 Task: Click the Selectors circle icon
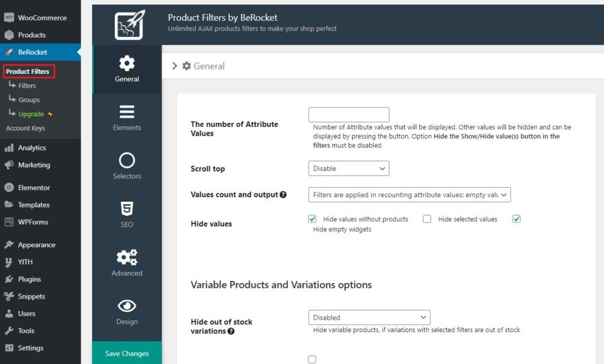point(127,160)
